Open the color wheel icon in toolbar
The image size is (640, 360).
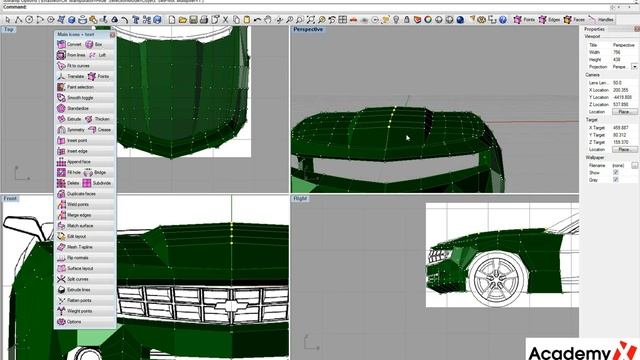[x=428, y=19]
